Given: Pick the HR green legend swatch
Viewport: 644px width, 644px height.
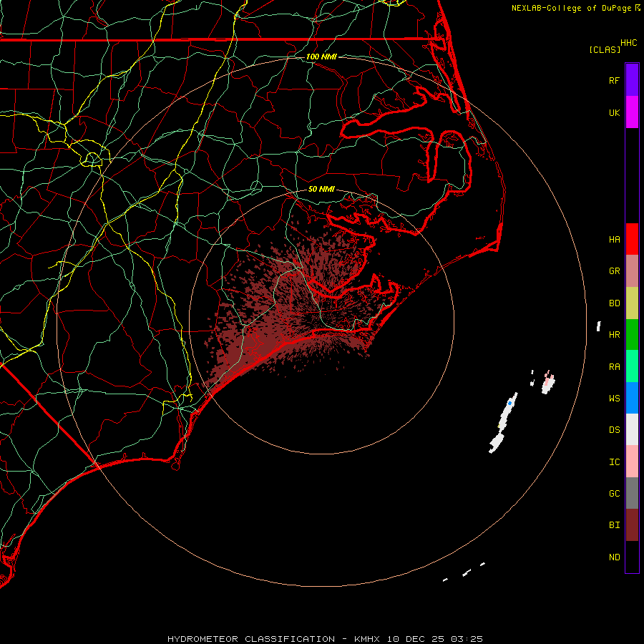Looking at the screenshot, I should click(632, 335).
